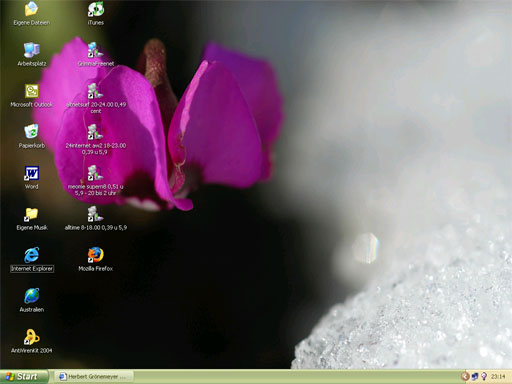
Task: Select the Australien internet shortcut icon
Action: click(x=32, y=296)
